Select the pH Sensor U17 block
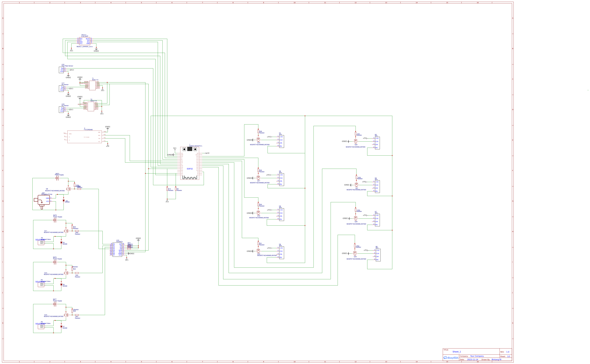The height and width of the screenshot is (364, 590). point(62,89)
